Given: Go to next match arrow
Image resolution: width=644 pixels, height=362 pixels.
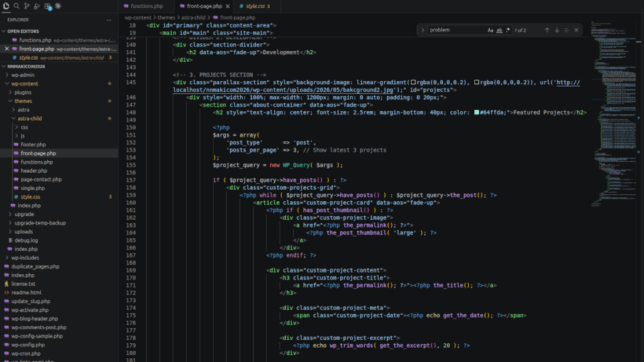Looking at the screenshot, I should 557,30.
